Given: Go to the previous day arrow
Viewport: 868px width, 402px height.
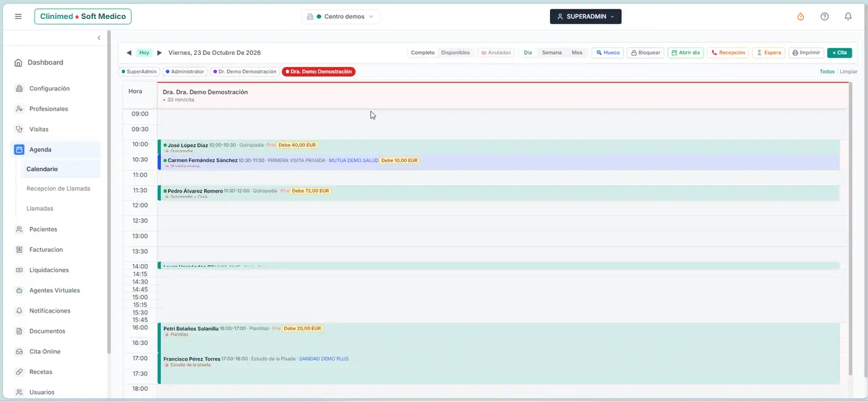Looking at the screenshot, I should coord(129,53).
